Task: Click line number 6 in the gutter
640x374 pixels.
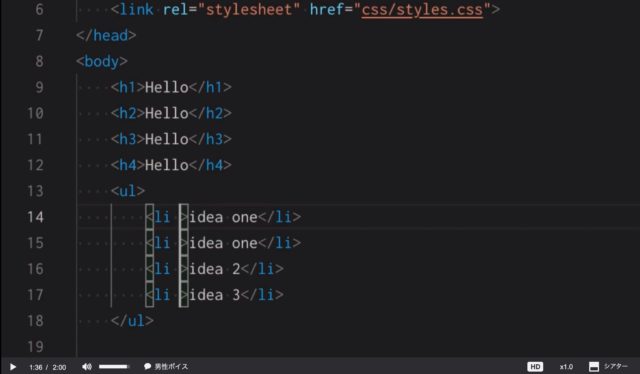Action: 39,9
